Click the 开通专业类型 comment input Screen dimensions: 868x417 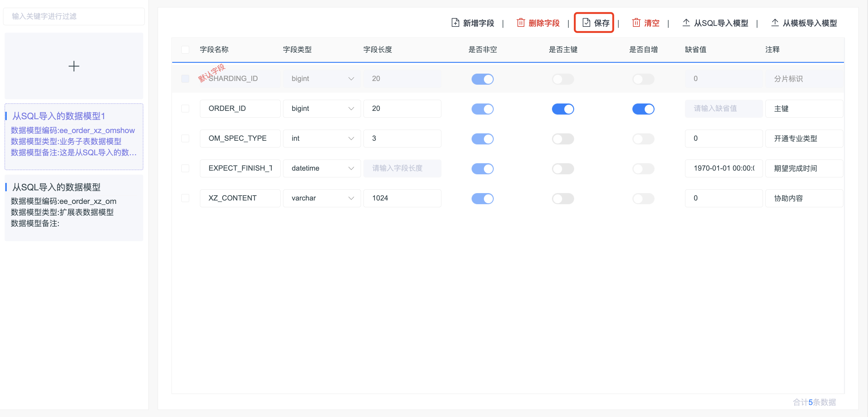pyautogui.click(x=804, y=139)
